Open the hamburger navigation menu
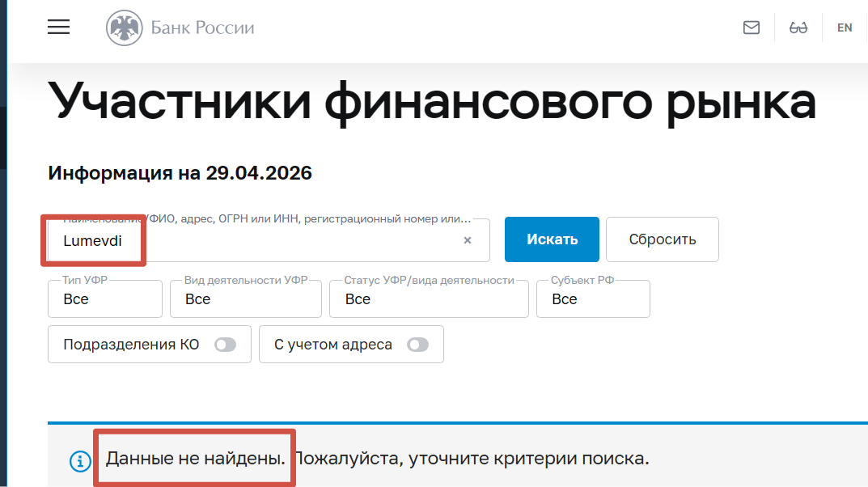 [x=59, y=28]
